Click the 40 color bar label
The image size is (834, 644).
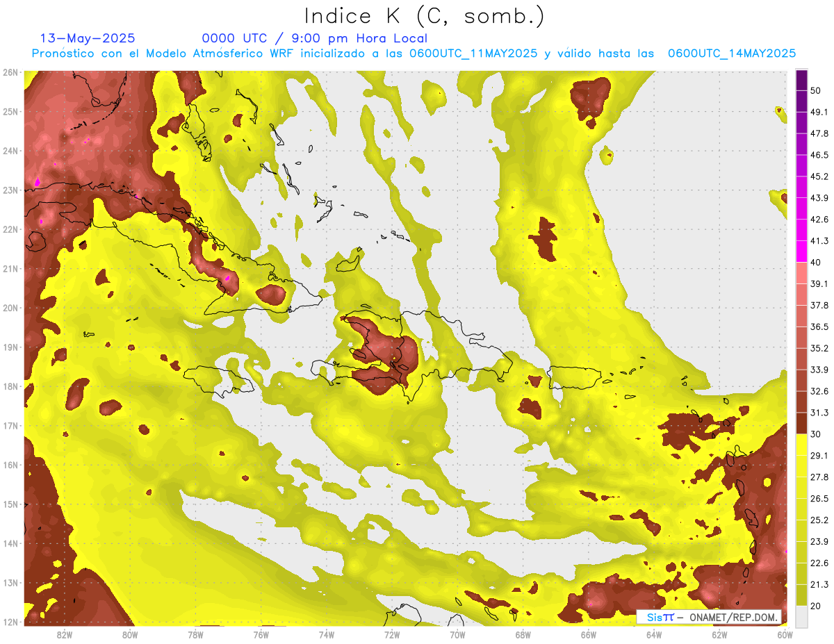click(817, 263)
